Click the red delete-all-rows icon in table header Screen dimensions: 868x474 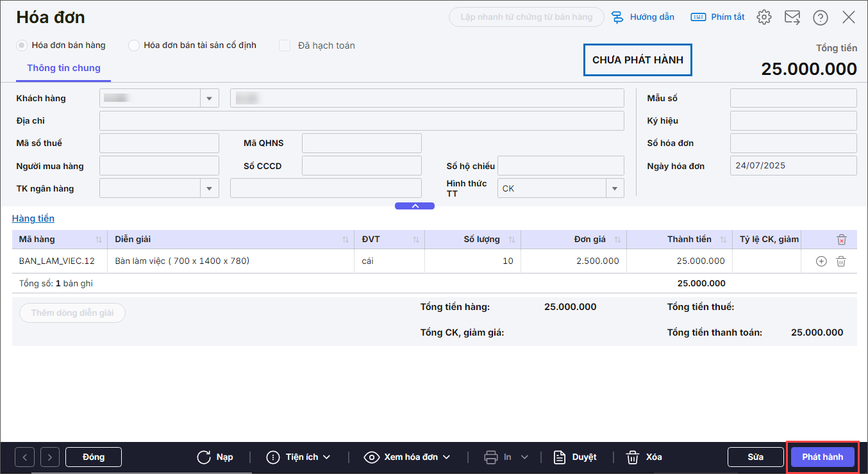click(842, 240)
